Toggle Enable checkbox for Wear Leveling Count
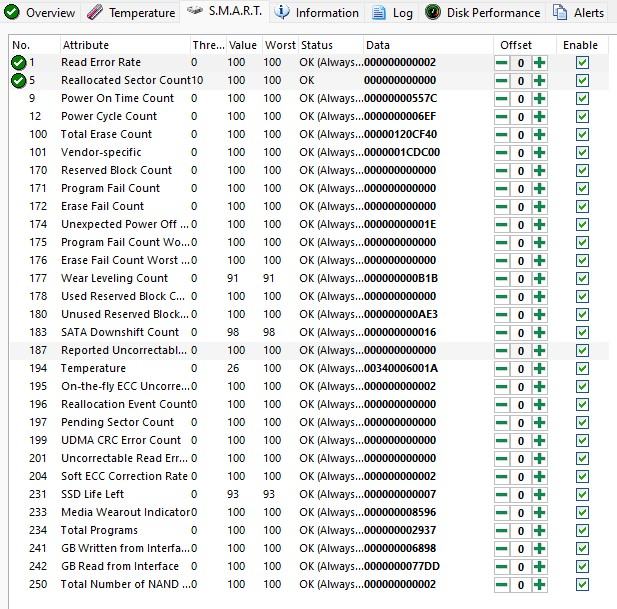 pos(582,279)
